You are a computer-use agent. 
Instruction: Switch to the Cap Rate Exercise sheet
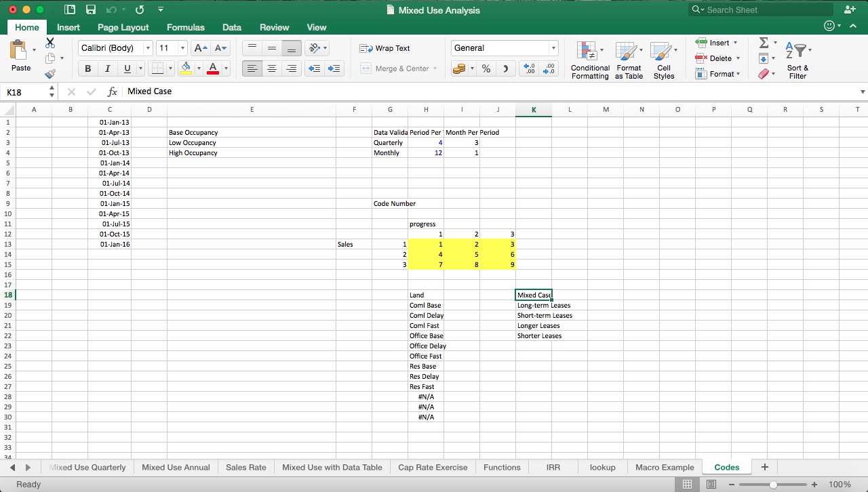click(x=433, y=467)
